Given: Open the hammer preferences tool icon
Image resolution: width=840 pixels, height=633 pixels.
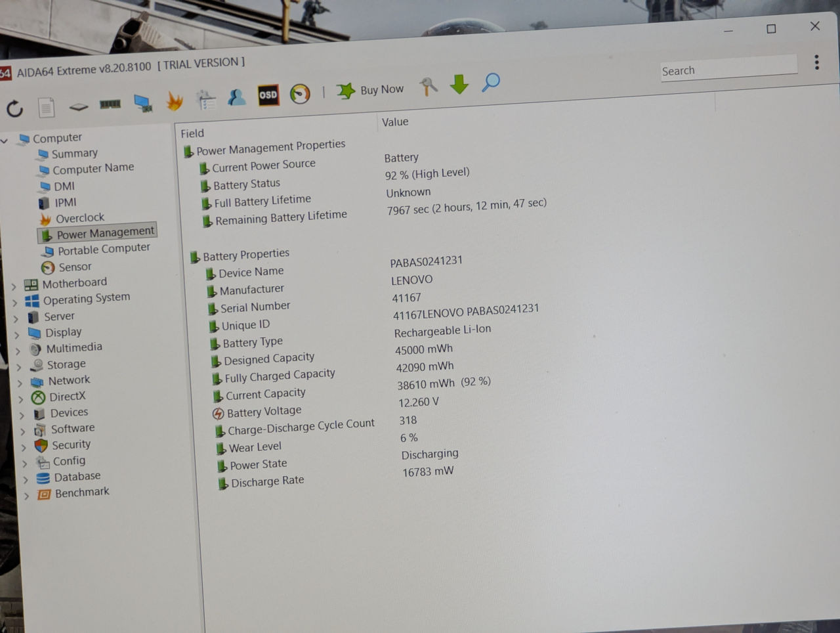Looking at the screenshot, I should [429, 86].
